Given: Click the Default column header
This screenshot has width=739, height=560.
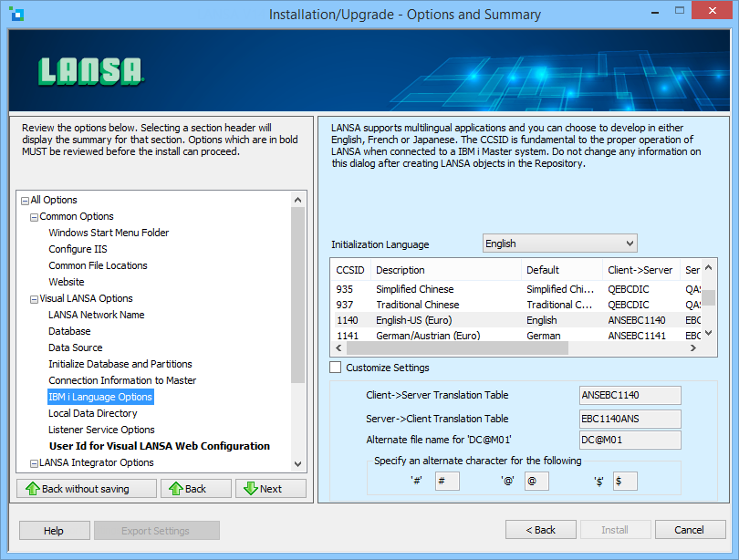Looking at the screenshot, I should point(562,270).
